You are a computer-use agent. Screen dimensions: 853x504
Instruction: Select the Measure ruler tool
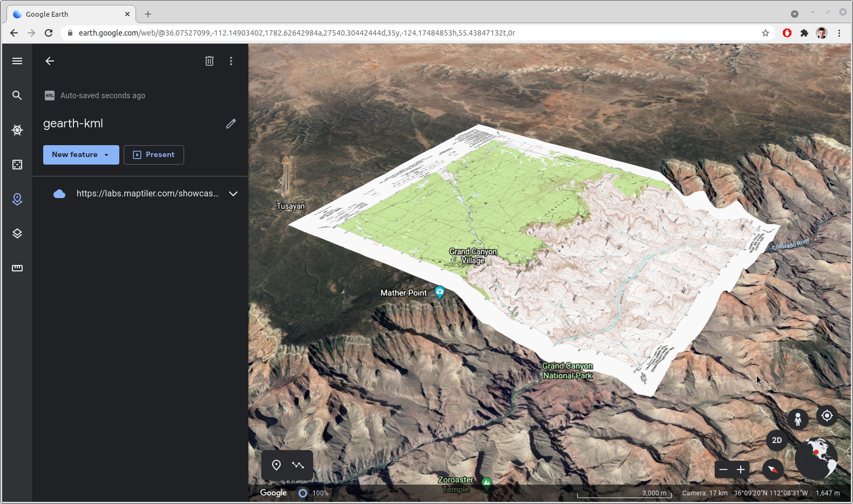pos(17,268)
